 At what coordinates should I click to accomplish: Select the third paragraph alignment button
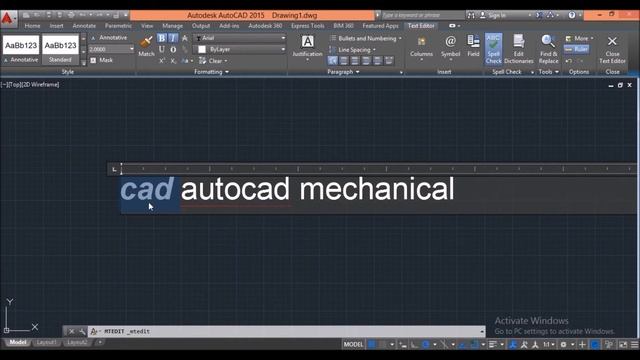tap(355, 61)
